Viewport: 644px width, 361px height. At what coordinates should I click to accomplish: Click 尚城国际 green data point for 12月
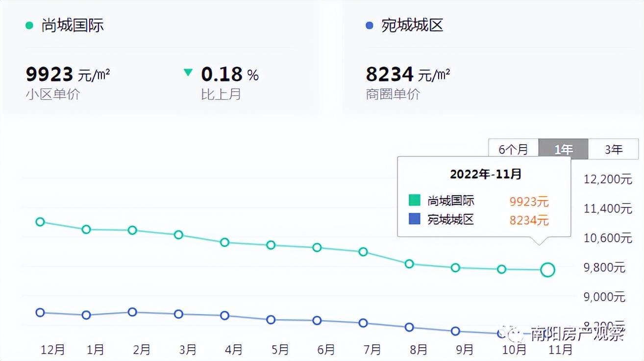click(x=40, y=222)
